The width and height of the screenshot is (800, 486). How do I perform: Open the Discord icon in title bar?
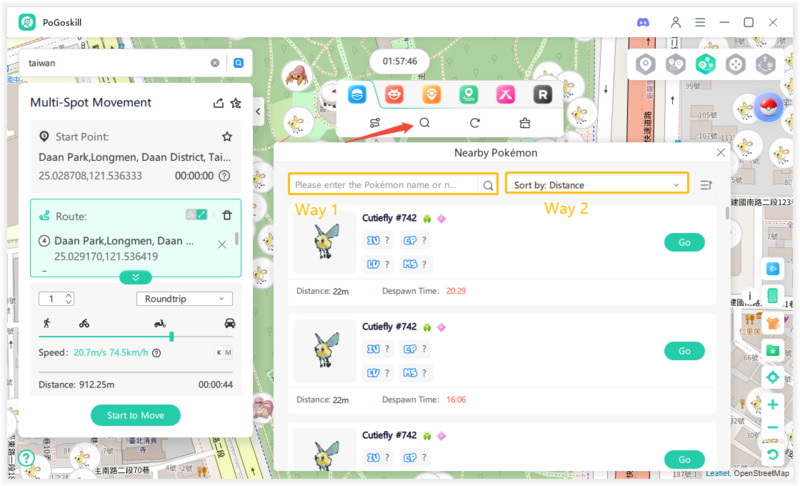pyautogui.click(x=642, y=22)
